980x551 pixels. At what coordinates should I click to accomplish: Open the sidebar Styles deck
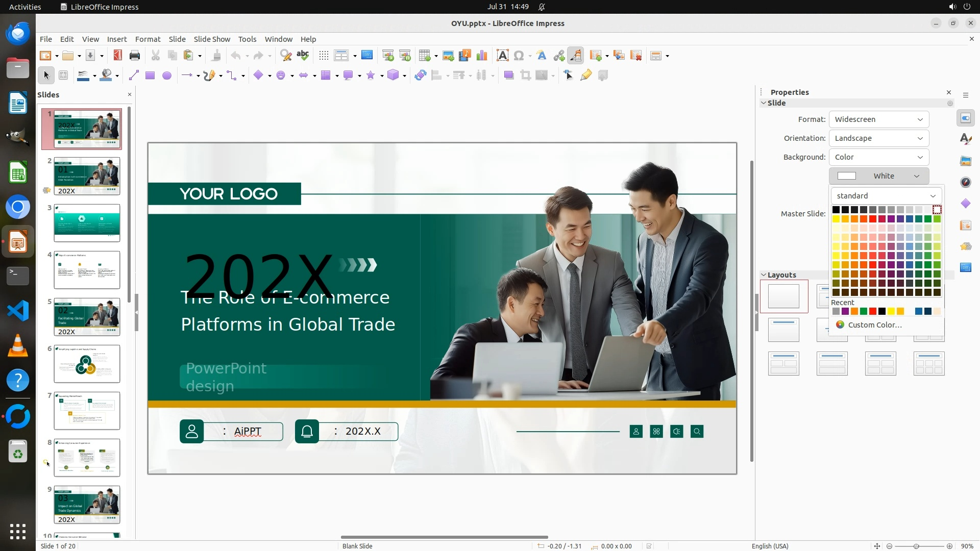click(x=965, y=139)
